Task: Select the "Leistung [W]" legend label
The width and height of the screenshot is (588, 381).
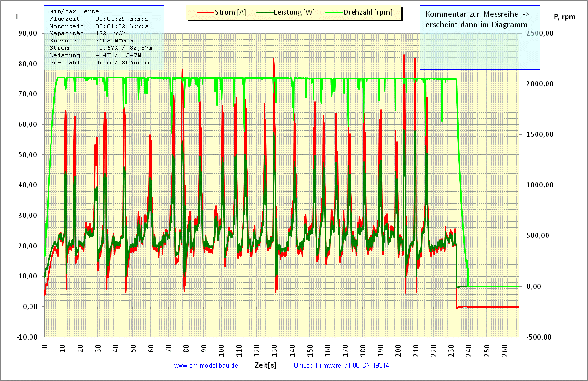Action: pos(295,13)
